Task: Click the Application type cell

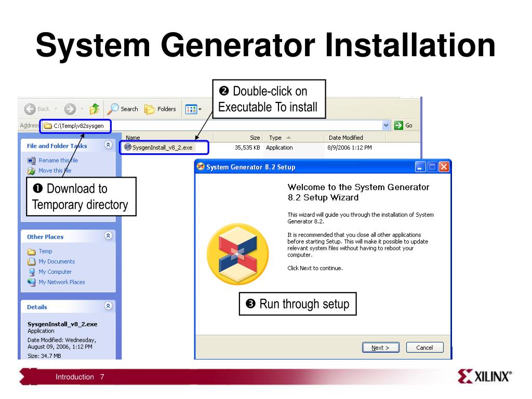Action: pyautogui.click(x=279, y=148)
